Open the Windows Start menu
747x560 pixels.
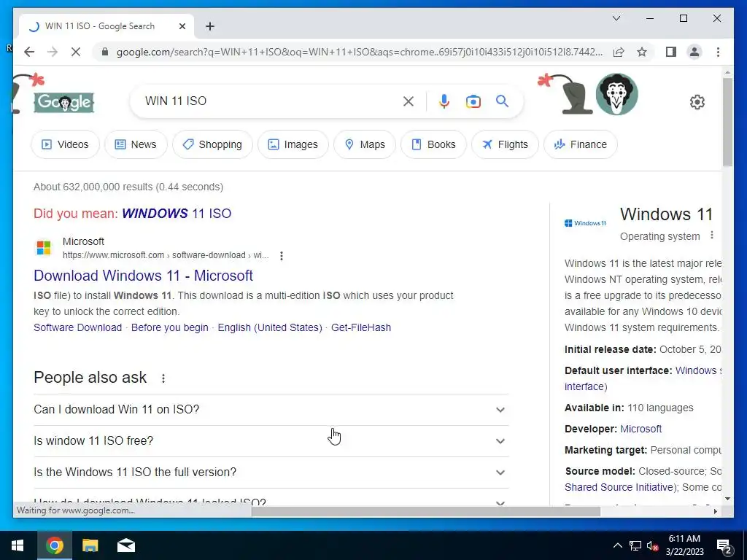pyautogui.click(x=18, y=545)
